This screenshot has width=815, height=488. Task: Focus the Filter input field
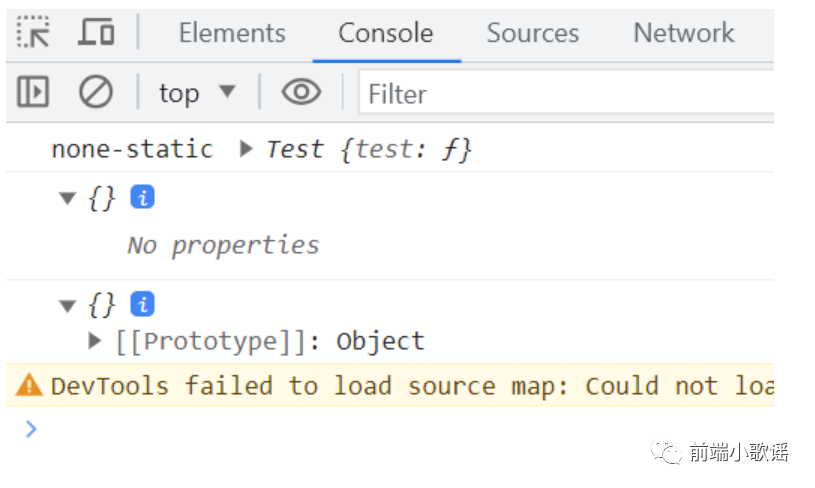(567, 93)
